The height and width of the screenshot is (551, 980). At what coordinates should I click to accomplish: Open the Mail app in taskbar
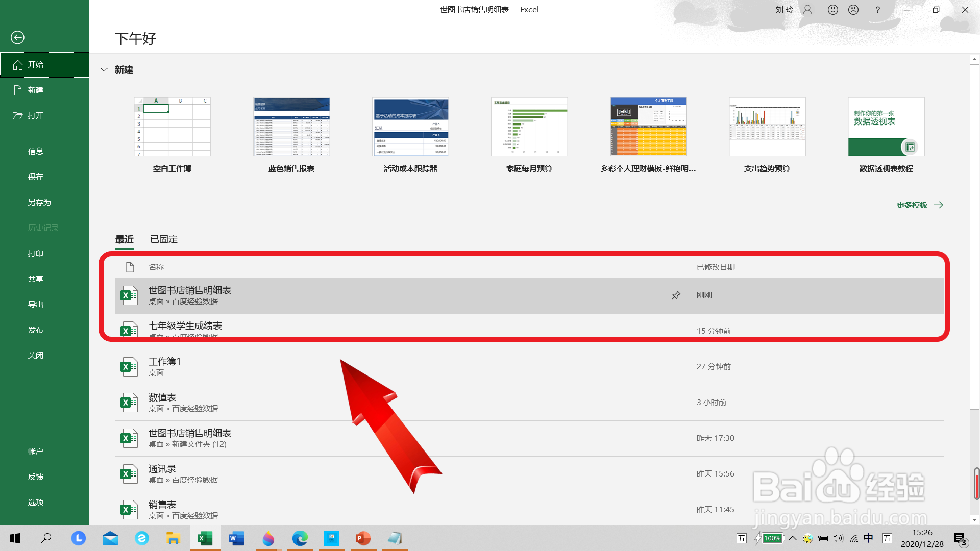tap(110, 538)
